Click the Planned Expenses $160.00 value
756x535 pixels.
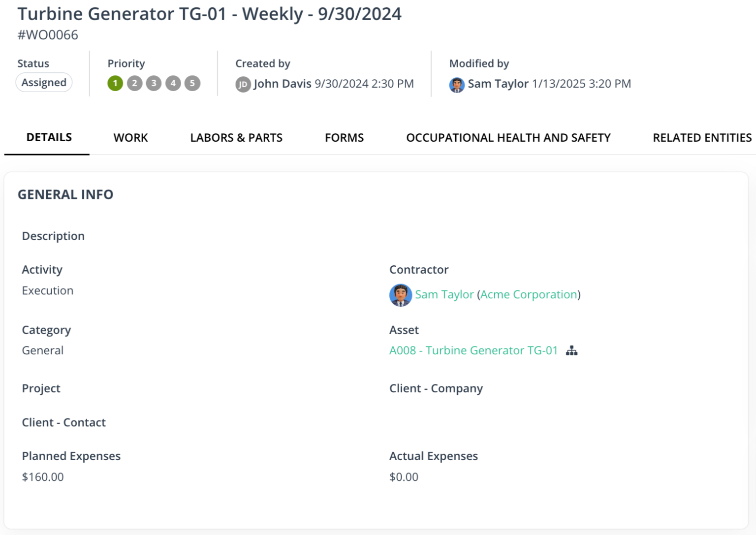click(42, 476)
